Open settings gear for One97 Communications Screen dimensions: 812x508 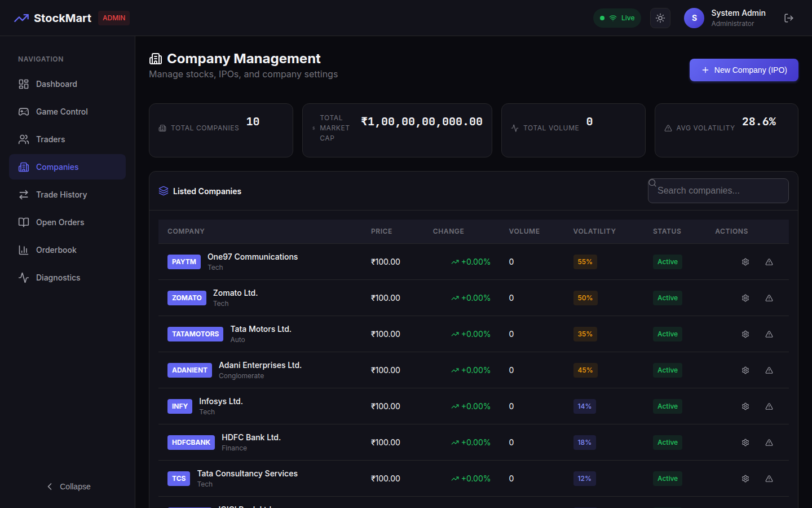pos(745,262)
